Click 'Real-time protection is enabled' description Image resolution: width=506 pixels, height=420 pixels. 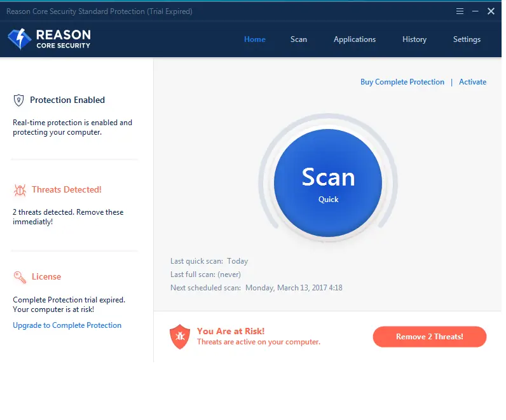coord(72,128)
